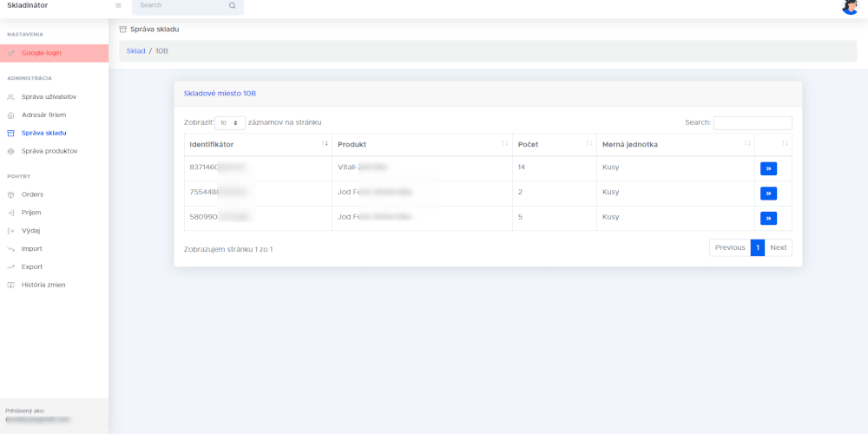The image size is (868, 434).
Task: Click the search magnifier icon
Action: [x=232, y=5]
